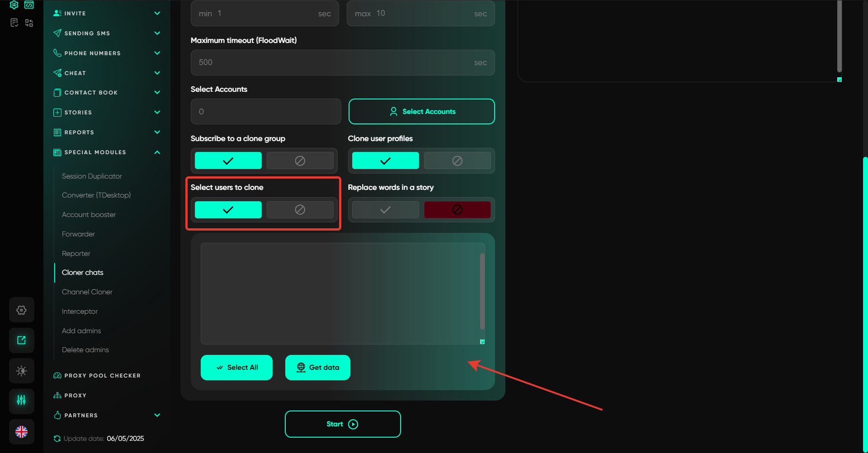Image resolution: width=868 pixels, height=453 pixels.
Task: Disable Clone user profiles option
Action: click(457, 161)
